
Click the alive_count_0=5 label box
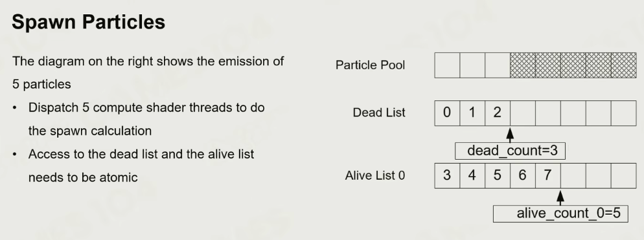click(560, 213)
